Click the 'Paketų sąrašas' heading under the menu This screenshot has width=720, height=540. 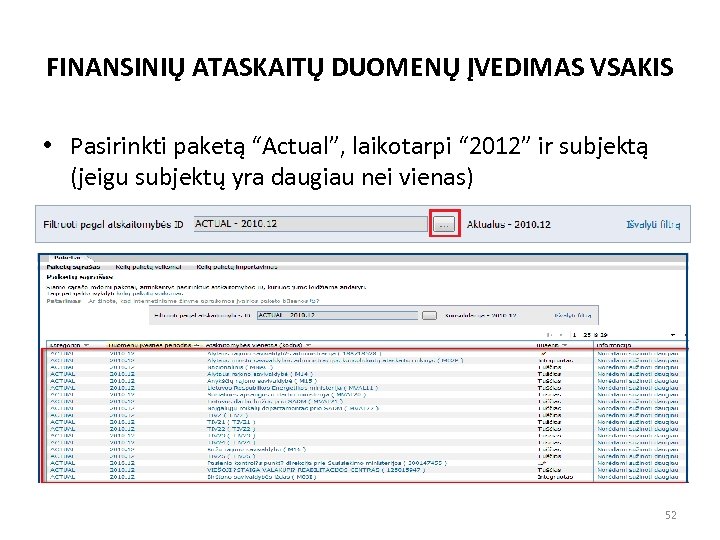79,277
